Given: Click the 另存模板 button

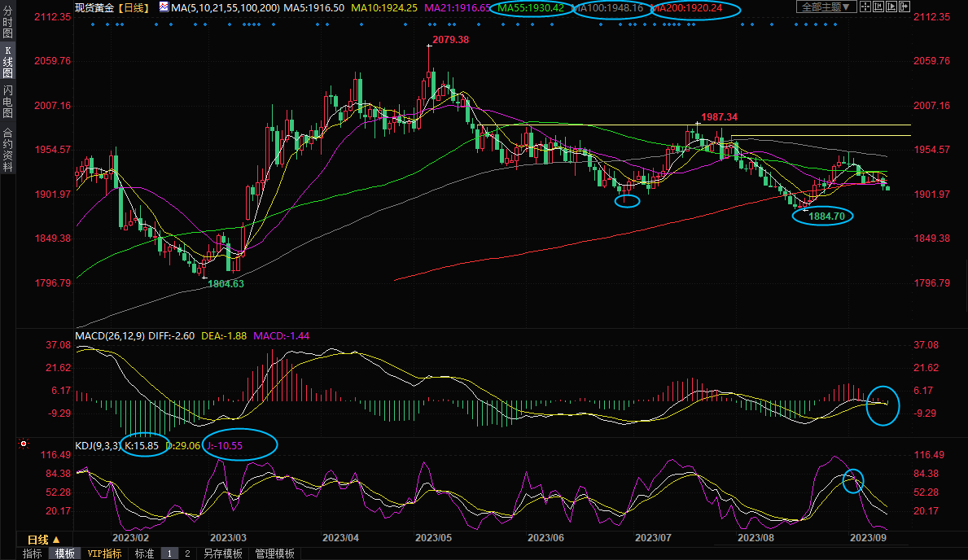Looking at the screenshot, I should (x=223, y=553).
